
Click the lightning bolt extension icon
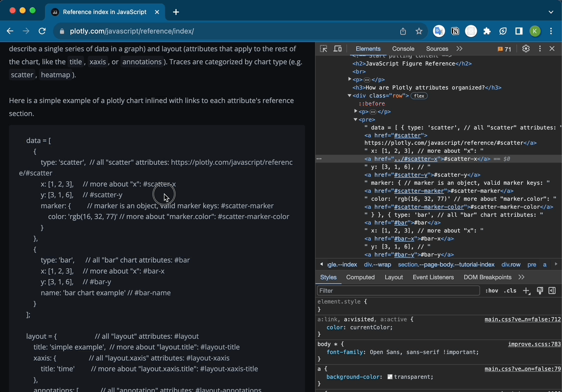503,31
